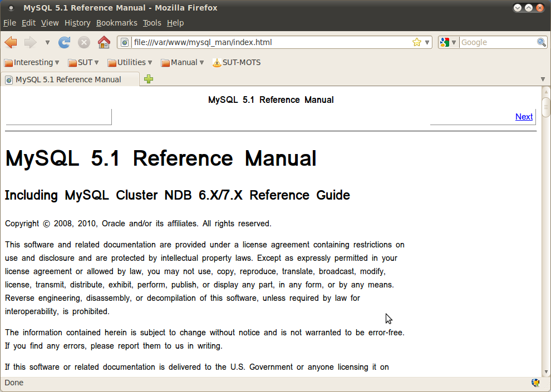Open the back/forward history dropdown arrow

[x=47, y=42]
